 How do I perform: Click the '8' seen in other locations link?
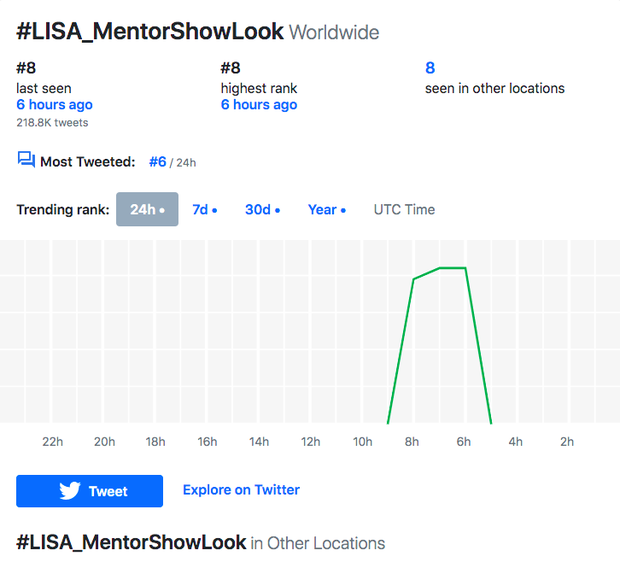click(430, 68)
